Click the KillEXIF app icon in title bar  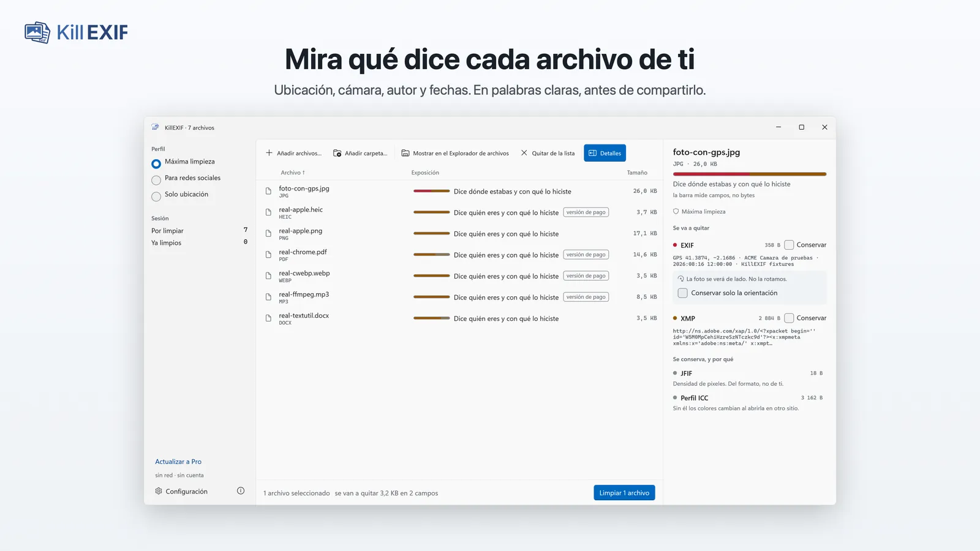[155, 127]
